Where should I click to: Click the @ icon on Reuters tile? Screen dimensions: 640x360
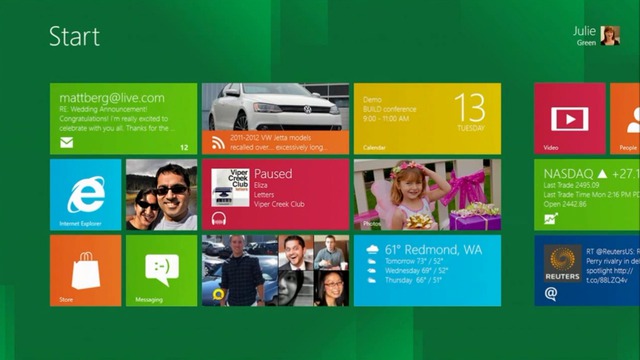[551, 293]
